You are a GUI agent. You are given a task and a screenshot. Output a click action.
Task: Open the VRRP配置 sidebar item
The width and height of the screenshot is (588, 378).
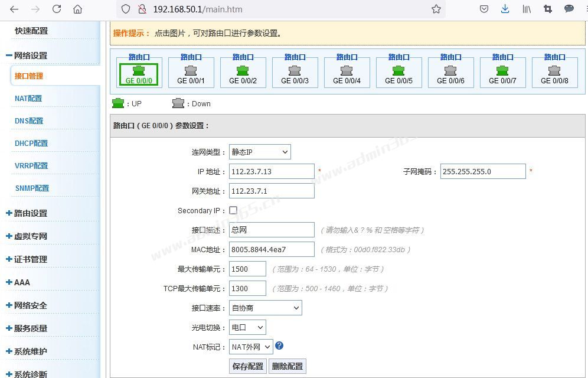click(31, 166)
